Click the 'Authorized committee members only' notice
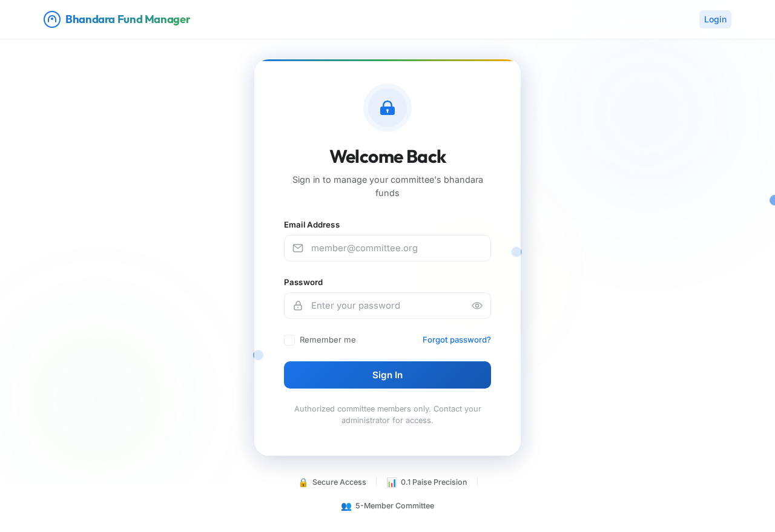Viewport: 775px width, 532px height. click(x=387, y=415)
